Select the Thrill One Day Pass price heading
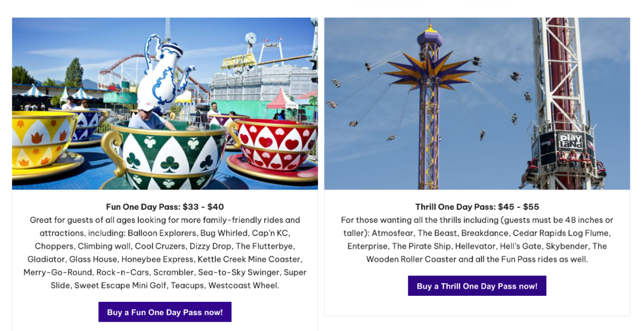Screen dimensions: 644x331 pos(477,206)
